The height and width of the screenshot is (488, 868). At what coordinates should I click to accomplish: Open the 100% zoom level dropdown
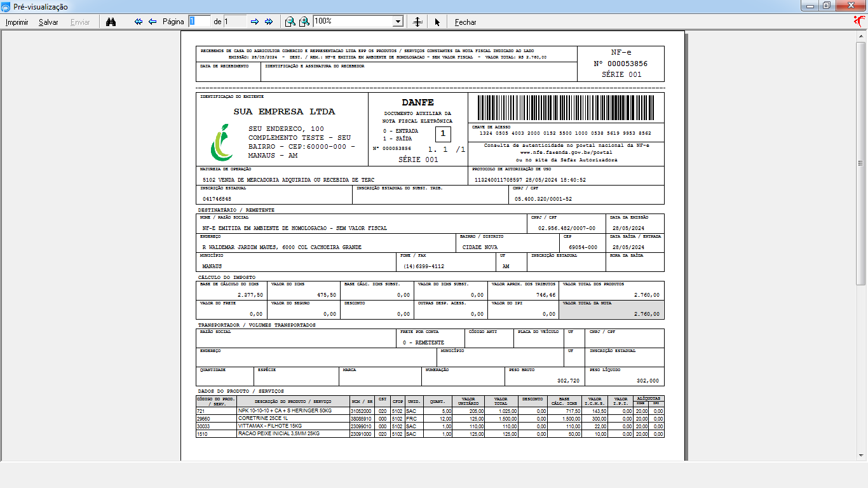pyautogui.click(x=398, y=21)
